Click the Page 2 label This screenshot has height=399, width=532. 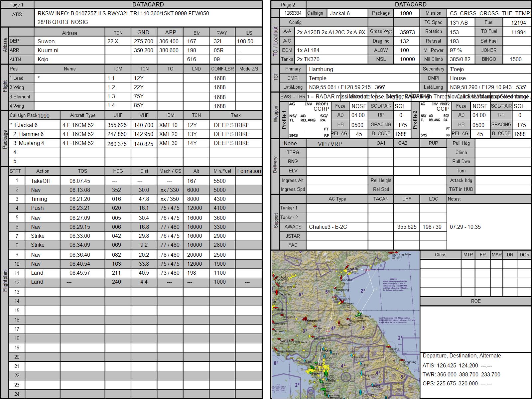(x=288, y=5)
